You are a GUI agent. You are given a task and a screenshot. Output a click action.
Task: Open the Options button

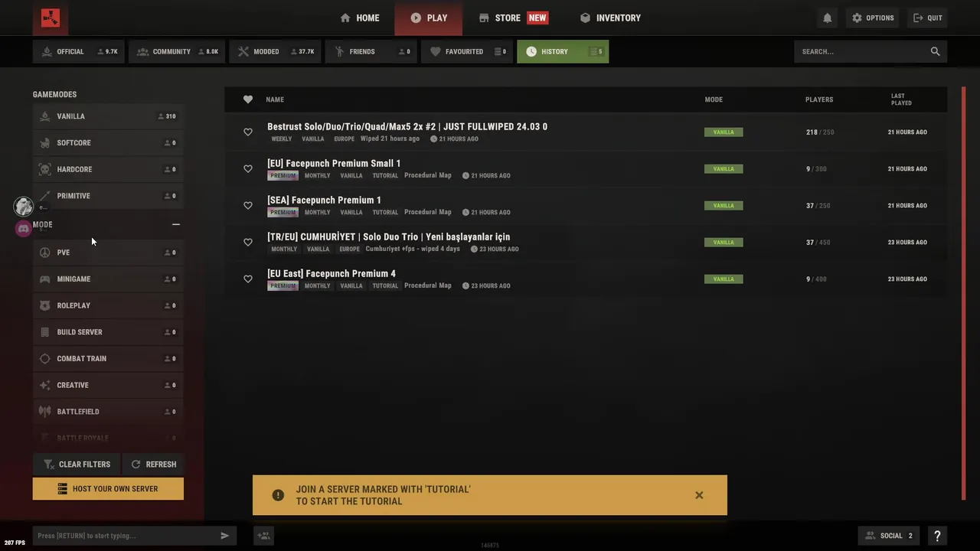873,18
